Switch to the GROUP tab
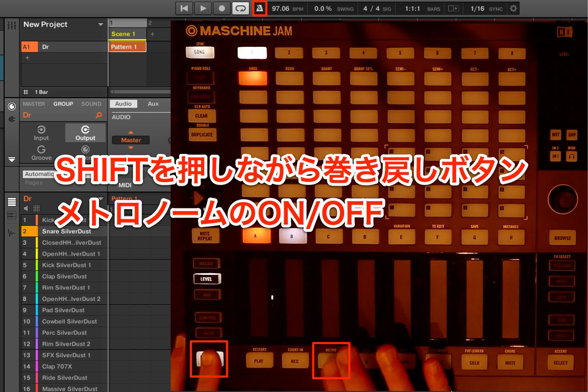Viewport: 588px width, 392px height. (x=63, y=104)
